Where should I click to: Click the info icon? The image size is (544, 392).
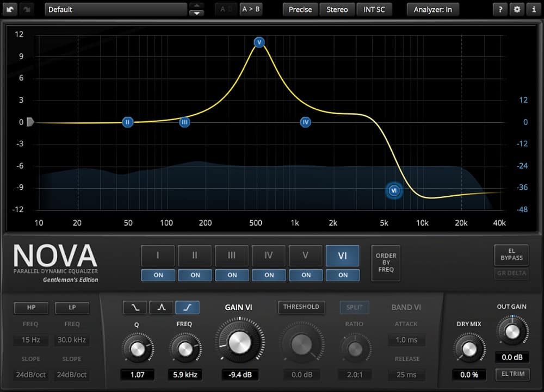(x=533, y=9)
